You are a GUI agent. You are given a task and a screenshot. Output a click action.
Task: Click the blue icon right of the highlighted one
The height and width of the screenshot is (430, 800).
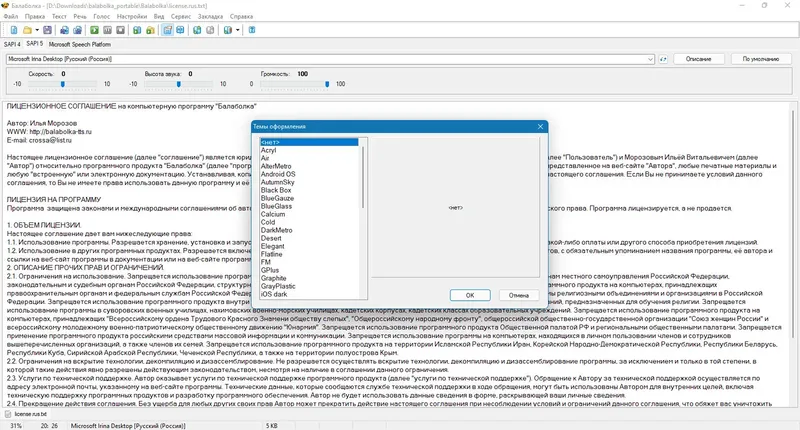point(180,30)
